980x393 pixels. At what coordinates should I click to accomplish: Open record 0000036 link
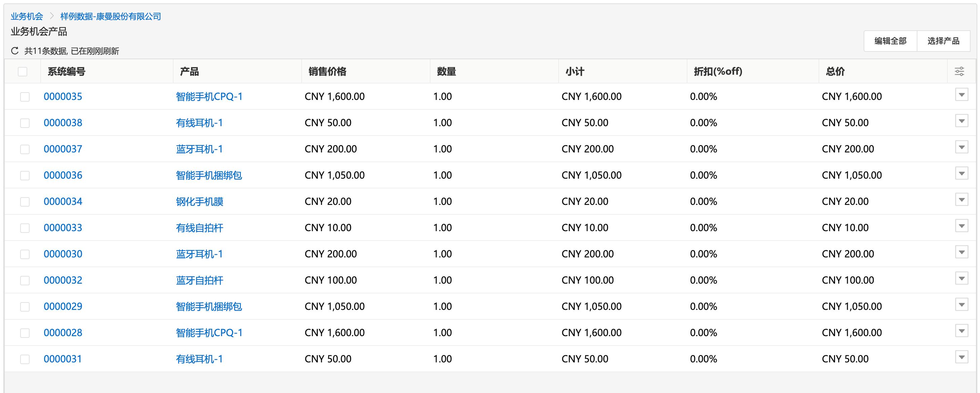pos(63,175)
